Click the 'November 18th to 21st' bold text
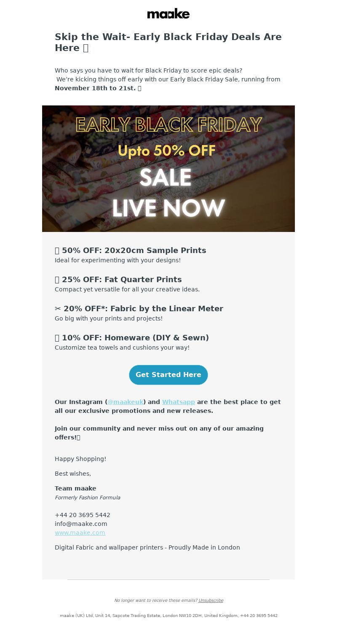This screenshot has width=337, height=644. coord(95,88)
